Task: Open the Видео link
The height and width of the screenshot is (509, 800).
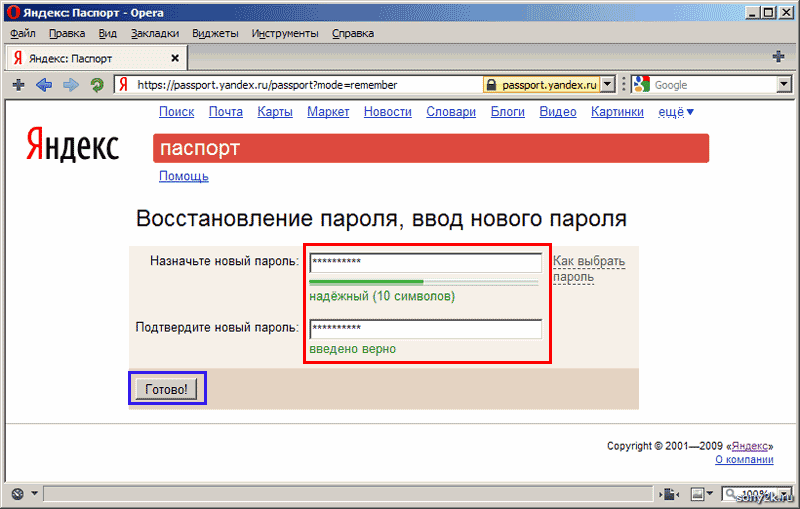Action: point(558,112)
